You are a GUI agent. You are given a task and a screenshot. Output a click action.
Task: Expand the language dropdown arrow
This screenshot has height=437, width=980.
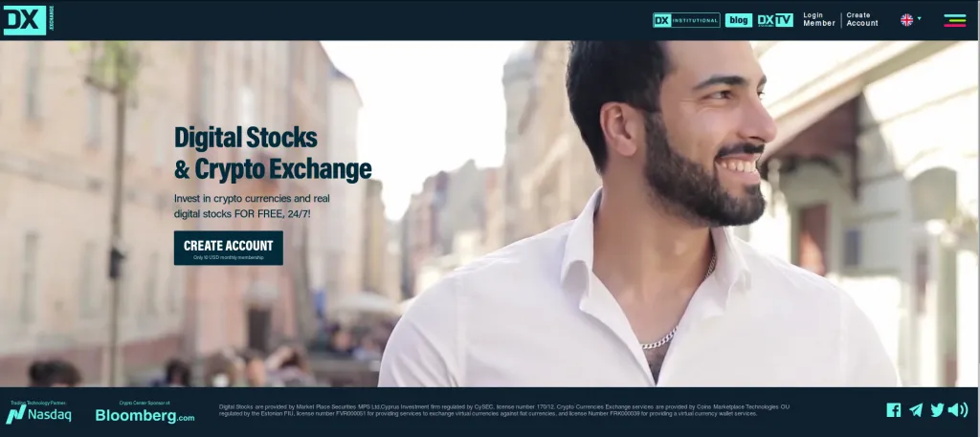click(919, 19)
